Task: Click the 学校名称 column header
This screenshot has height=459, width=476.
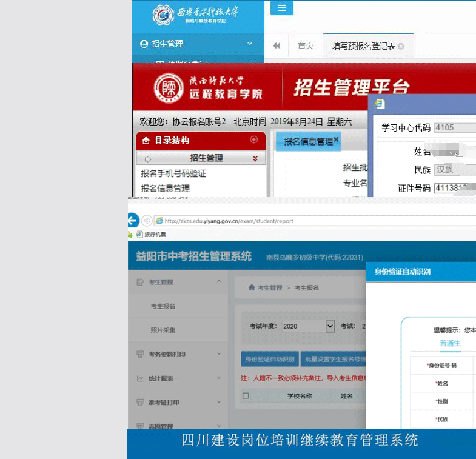Action: 300,396
